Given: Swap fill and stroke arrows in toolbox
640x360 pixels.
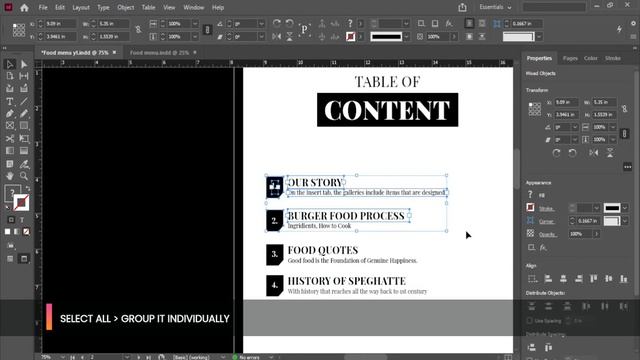Looking at the screenshot, I should click(x=28, y=188).
